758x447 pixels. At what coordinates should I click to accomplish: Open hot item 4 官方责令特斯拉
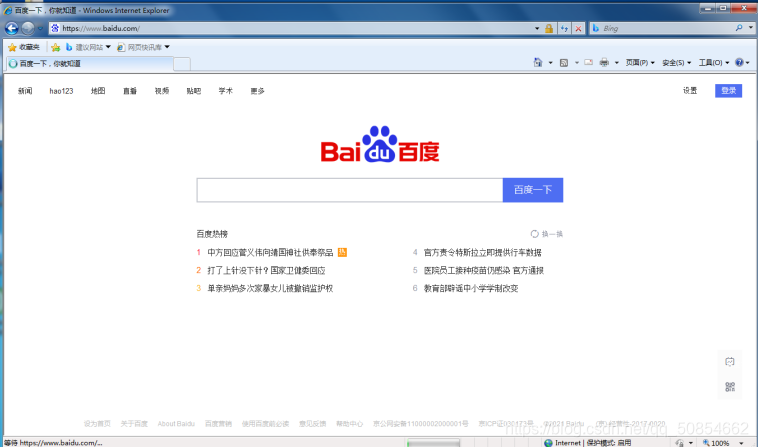pyautogui.click(x=482, y=252)
